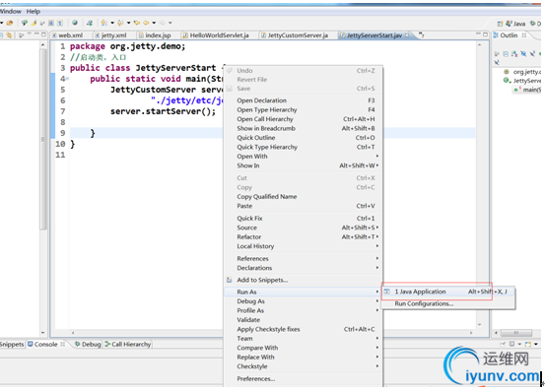Switch to the web.xml editor tab
Viewport: 545px width, 392px height.
[x=71, y=35]
